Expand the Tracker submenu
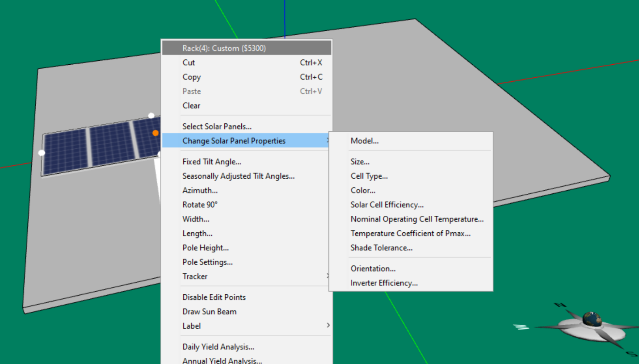Viewport: 639px width, 364px height. [195, 276]
